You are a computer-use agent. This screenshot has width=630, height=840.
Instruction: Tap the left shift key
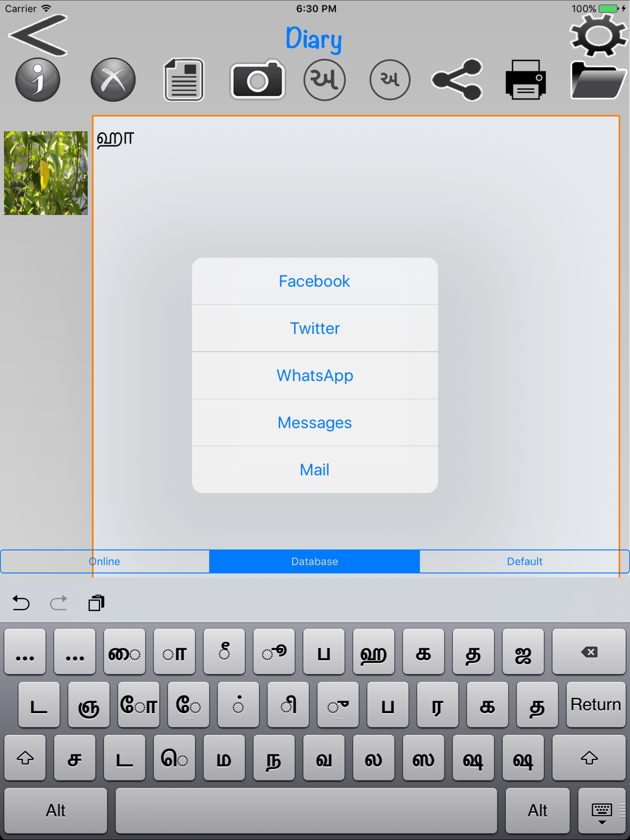(x=25, y=758)
